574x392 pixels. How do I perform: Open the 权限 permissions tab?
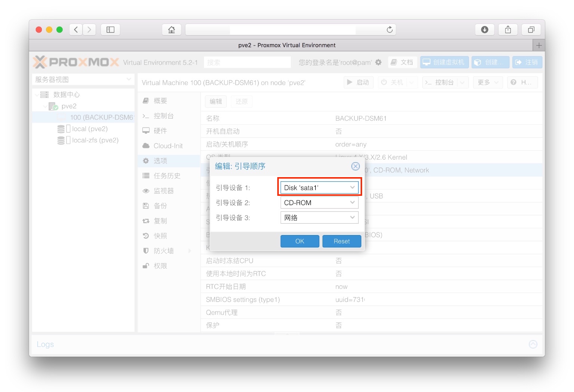point(169,266)
